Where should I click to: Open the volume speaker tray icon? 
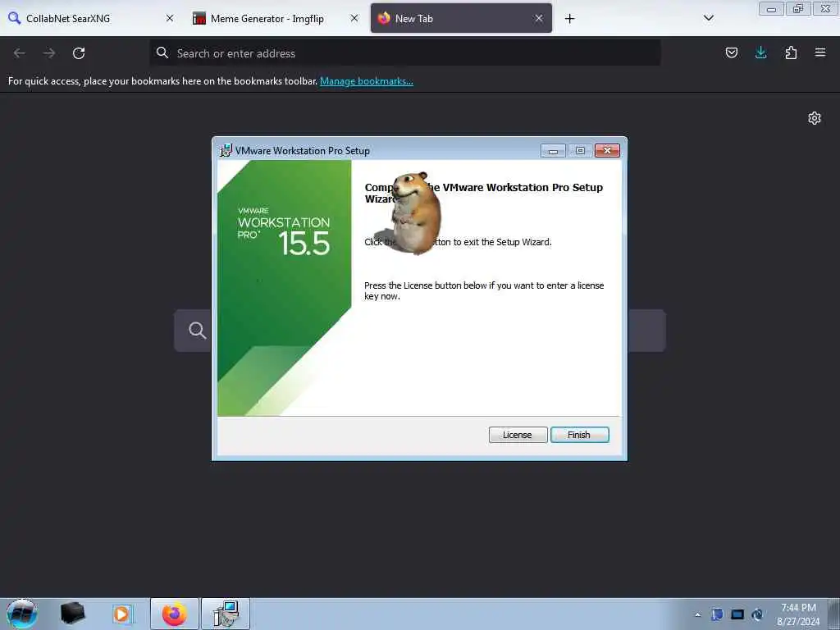coord(757,614)
